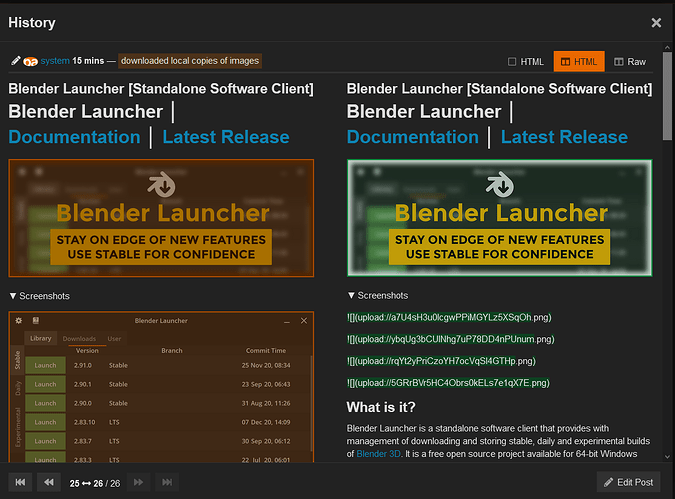Screen dimensions: 675x499
Task: Go to the previous revision
Action: click(49, 482)
